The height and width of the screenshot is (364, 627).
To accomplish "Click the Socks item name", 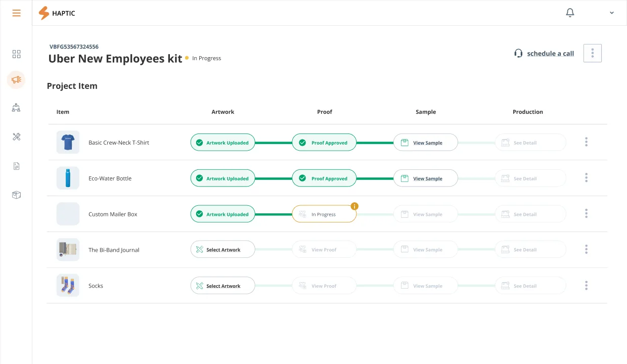I will pos(96,286).
